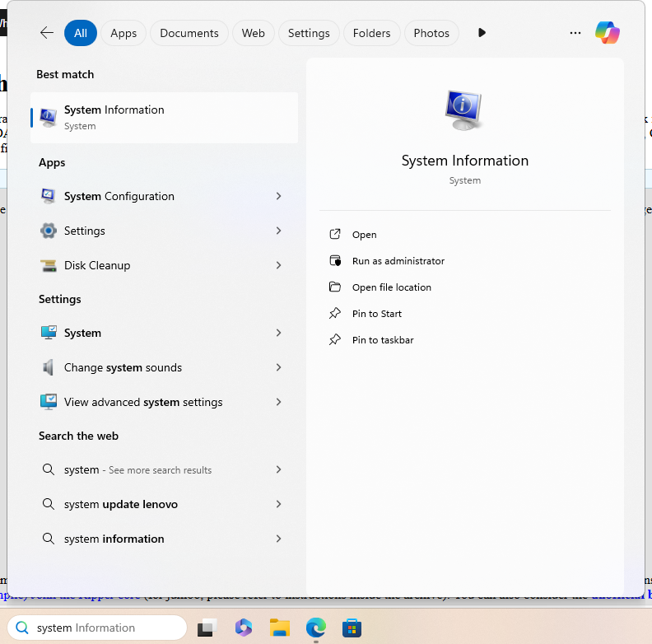Expand Disk Cleanup options chevron
652x644 pixels.
pyautogui.click(x=278, y=265)
